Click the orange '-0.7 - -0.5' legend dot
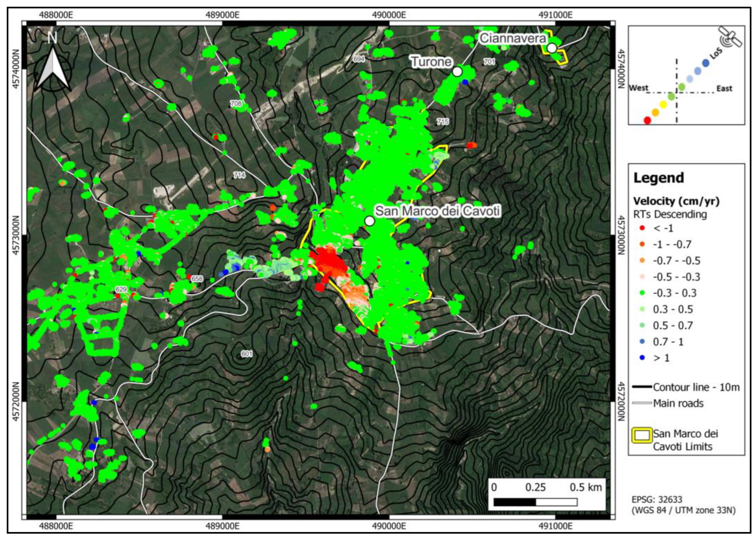The image size is (756, 539). 642,260
